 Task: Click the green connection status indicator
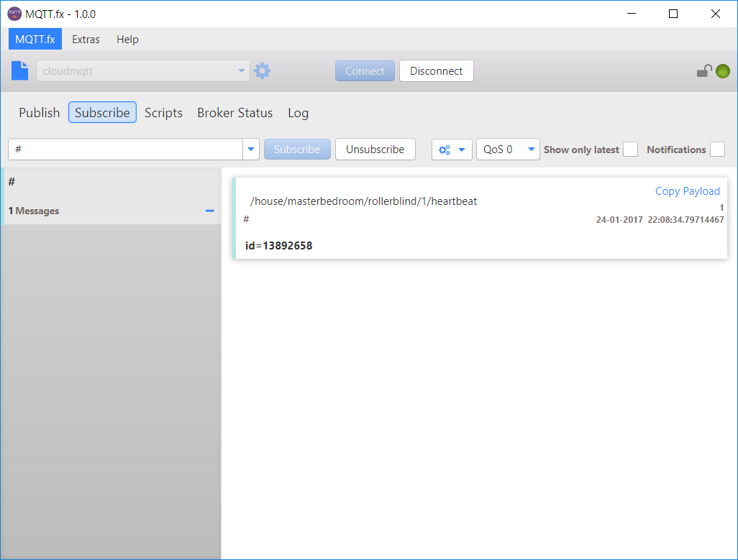click(x=723, y=71)
